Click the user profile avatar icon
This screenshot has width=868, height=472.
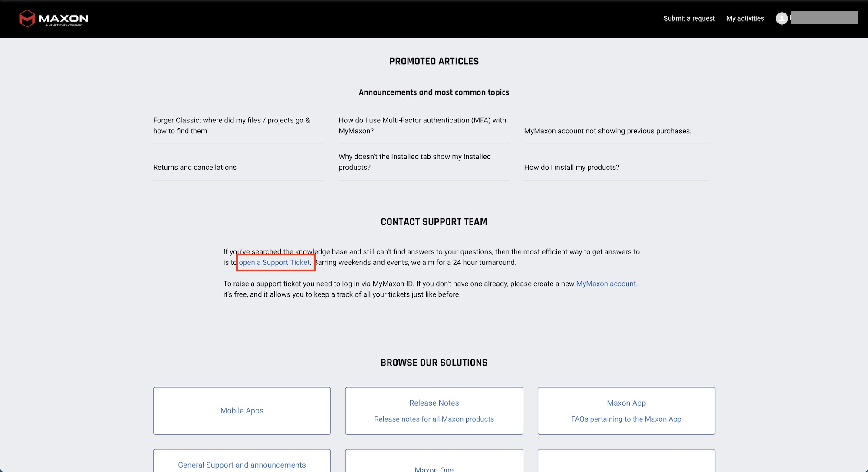tap(782, 18)
